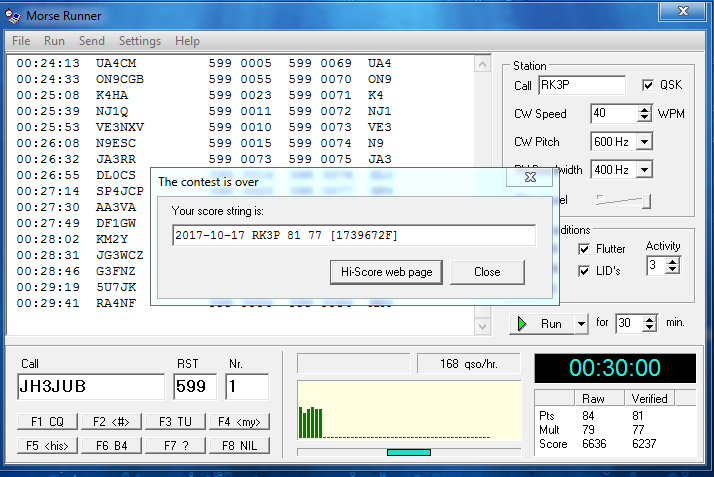Click the score string text field
Image resolution: width=714 pixels, height=477 pixels.
tap(352, 235)
